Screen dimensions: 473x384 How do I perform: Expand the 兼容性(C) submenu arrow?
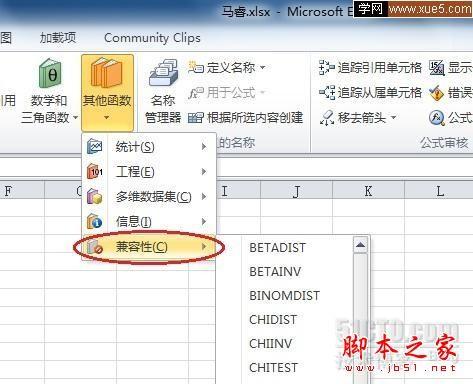click(x=204, y=247)
